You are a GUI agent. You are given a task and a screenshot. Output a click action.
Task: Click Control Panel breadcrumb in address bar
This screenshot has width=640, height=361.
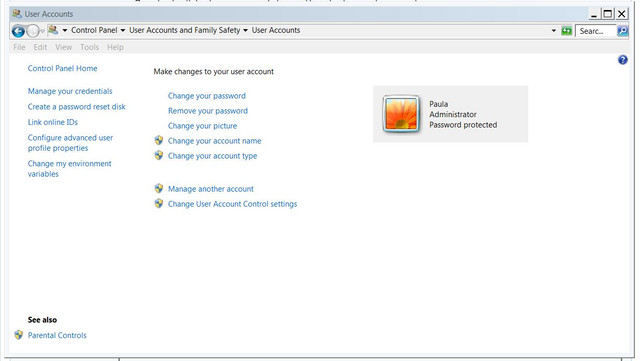point(94,30)
